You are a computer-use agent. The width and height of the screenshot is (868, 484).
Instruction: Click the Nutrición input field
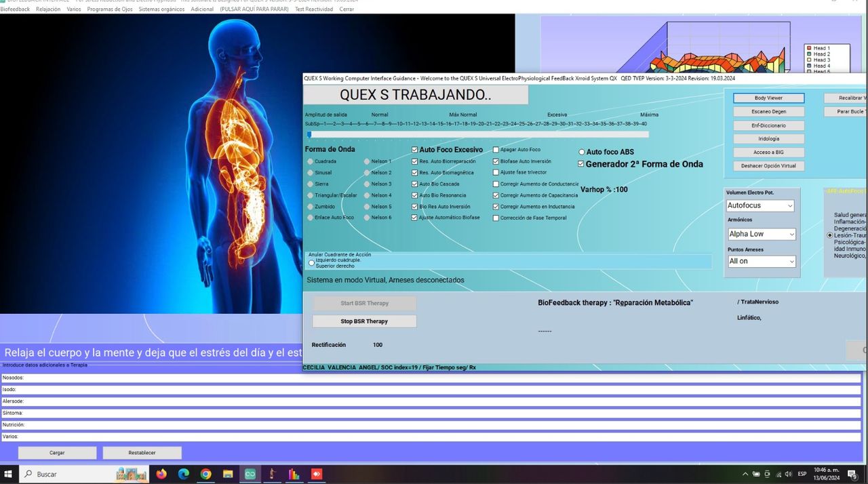(x=431, y=425)
